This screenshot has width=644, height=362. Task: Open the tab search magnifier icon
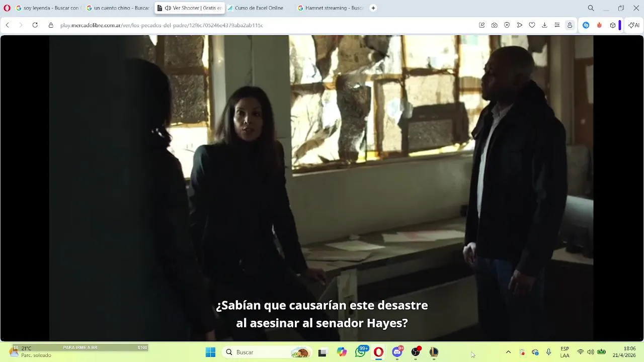click(x=591, y=8)
